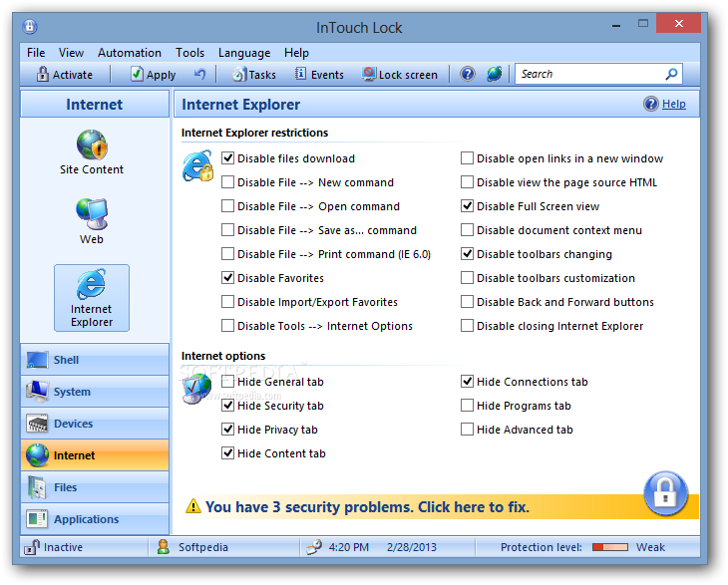Viewport: 728px width, 585px height.
Task: Uncheck Hide Content tab checkbox
Action: [227, 453]
